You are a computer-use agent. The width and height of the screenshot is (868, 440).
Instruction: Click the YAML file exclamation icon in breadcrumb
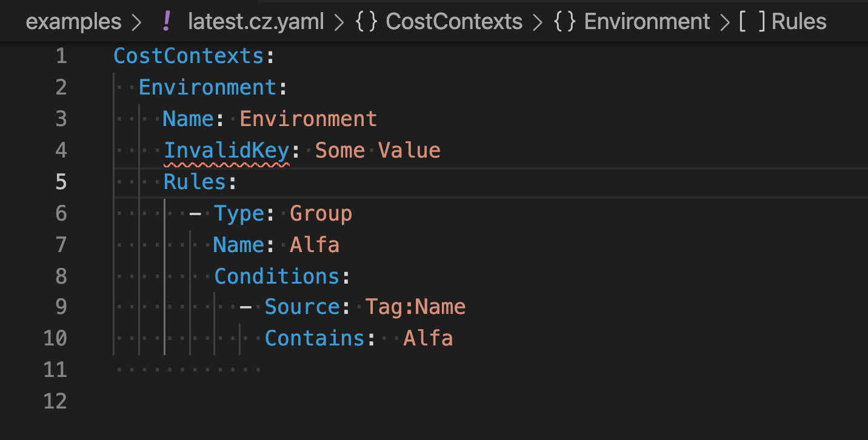(x=167, y=22)
